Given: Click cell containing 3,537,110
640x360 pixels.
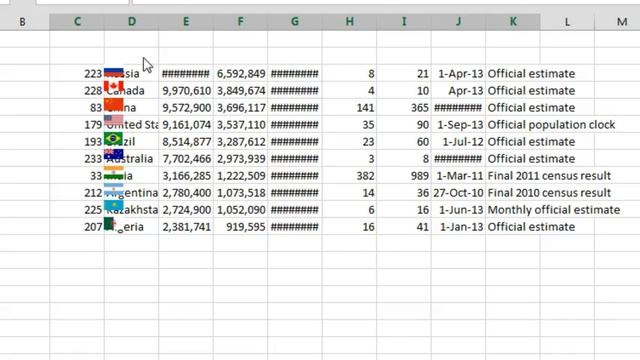Looking at the screenshot, I should pos(240,125).
